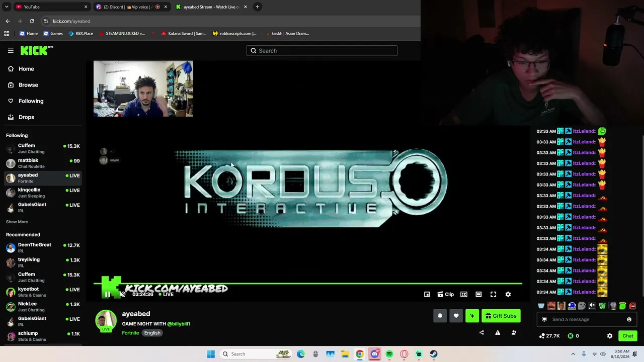Click the green sparkle subscribe button
644x362 pixels.
[472, 316]
